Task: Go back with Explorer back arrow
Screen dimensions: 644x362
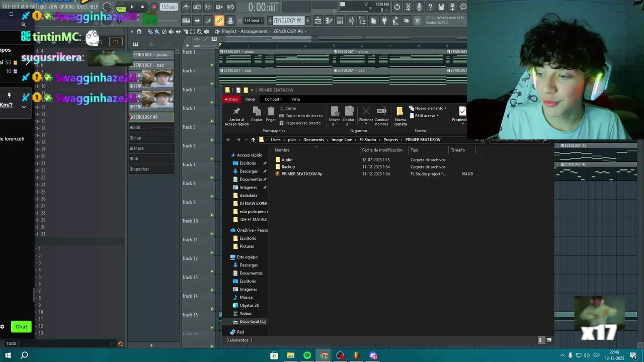Action: coord(228,140)
